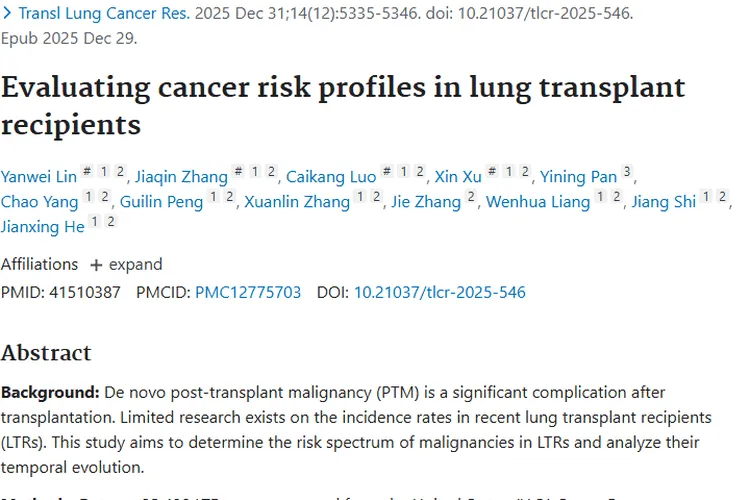Open author Chao Yang's link
This screenshot has height=500, width=750.
(x=38, y=202)
